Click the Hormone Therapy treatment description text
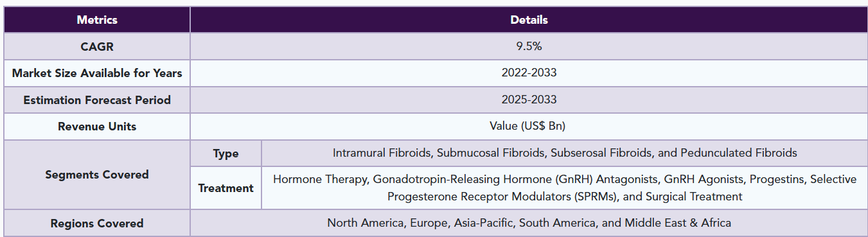This screenshot has height=237, width=868. (x=565, y=188)
